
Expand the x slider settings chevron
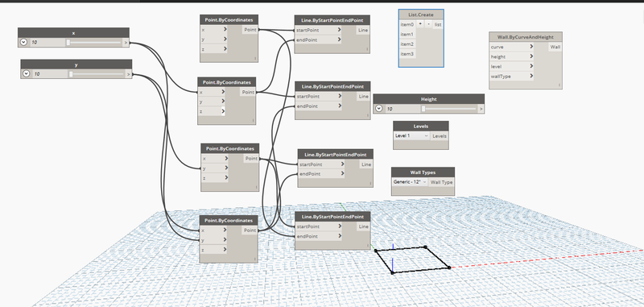[x=23, y=43]
